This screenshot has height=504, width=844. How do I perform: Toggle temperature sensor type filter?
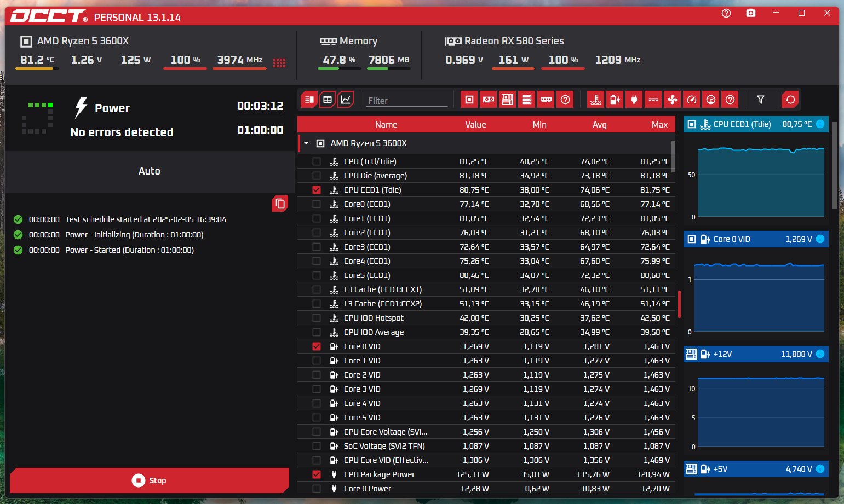pyautogui.click(x=596, y=100)
